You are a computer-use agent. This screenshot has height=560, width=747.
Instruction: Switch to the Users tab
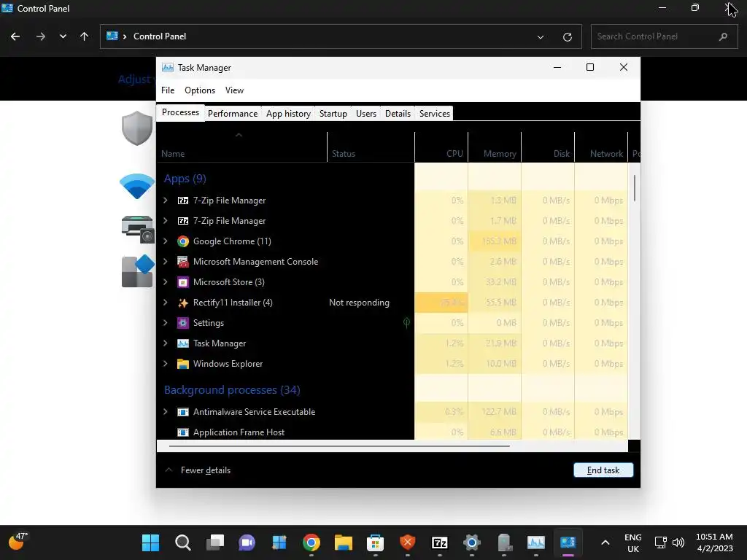tap(366, 113)
